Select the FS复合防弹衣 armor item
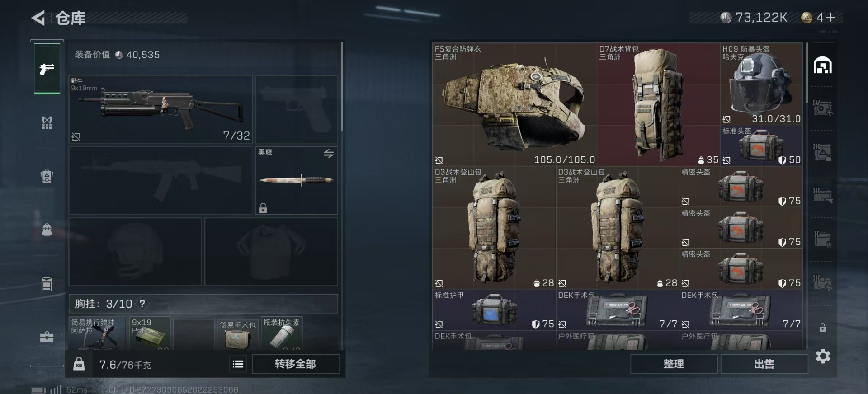Viewport: 868px width, 394px height. tap(514, 104)
